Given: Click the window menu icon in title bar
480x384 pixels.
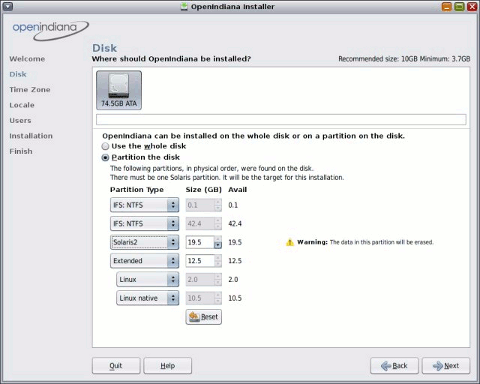Looking at the screenshot, I should (x=7, y=6).
